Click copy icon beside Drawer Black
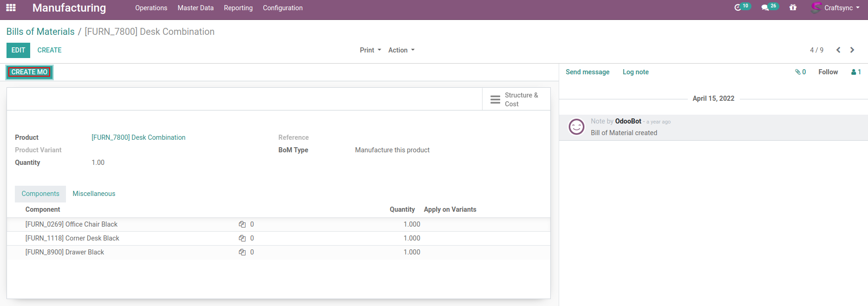The image size is (868, 306). click(x=242, y=252)
